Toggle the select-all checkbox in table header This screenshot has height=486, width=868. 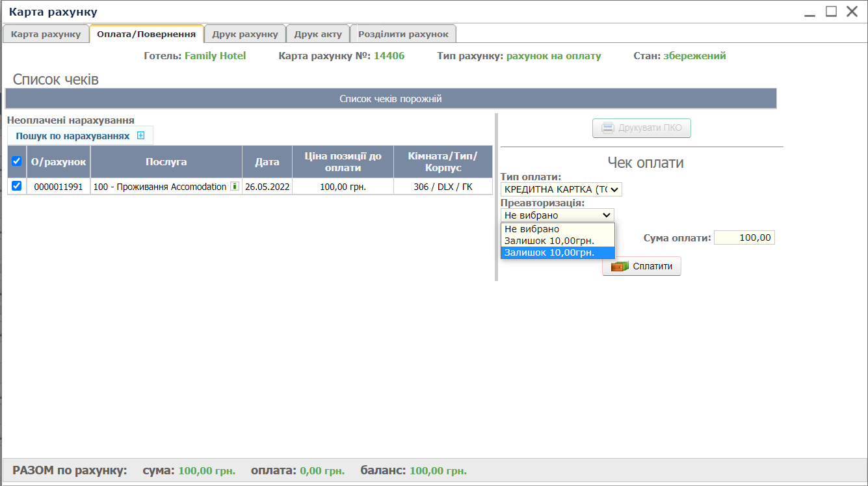(17, 161)
